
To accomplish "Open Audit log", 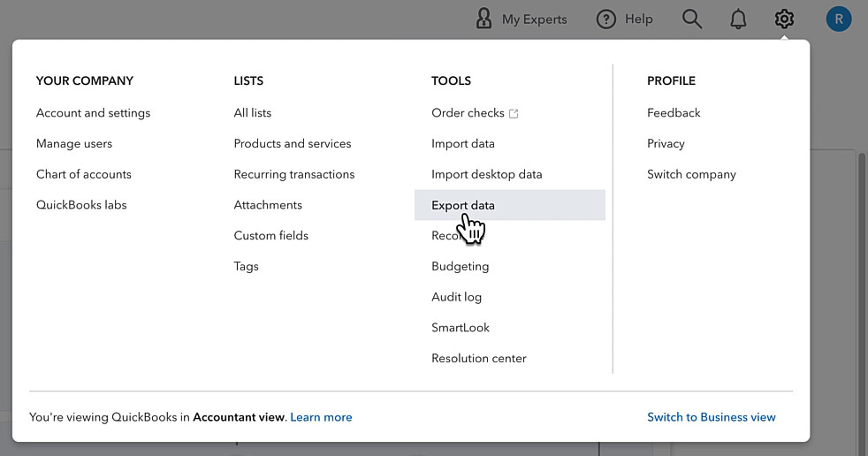I will pos(456,297).
